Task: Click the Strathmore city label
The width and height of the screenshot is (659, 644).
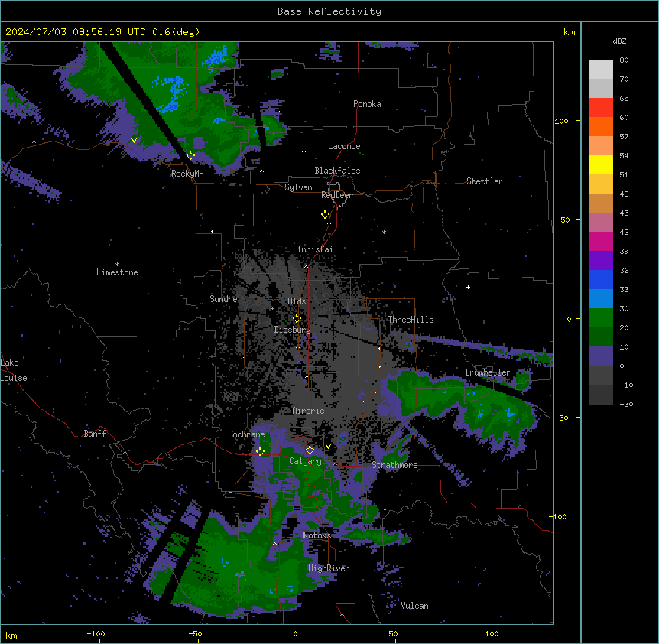Action: click(x=394, y=465)
